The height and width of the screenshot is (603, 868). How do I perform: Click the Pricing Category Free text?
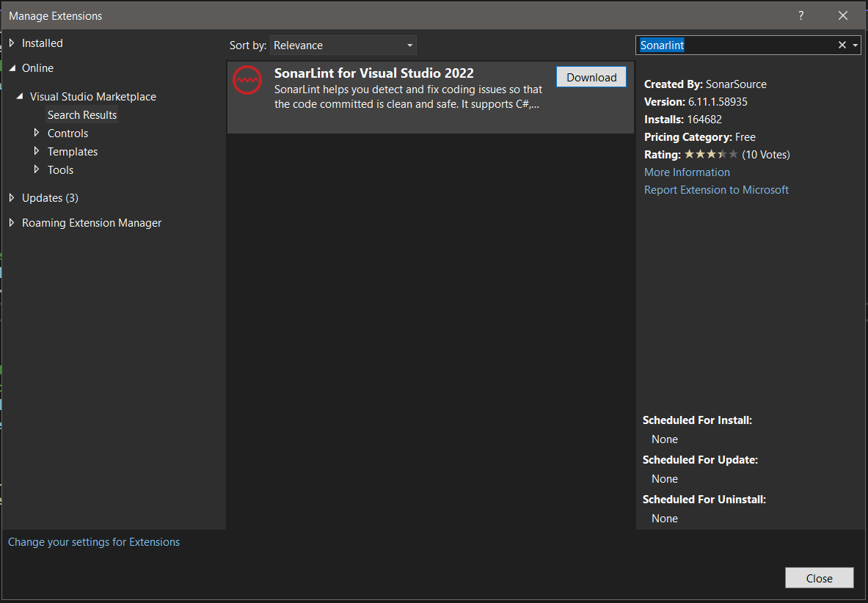pos(700,137)
